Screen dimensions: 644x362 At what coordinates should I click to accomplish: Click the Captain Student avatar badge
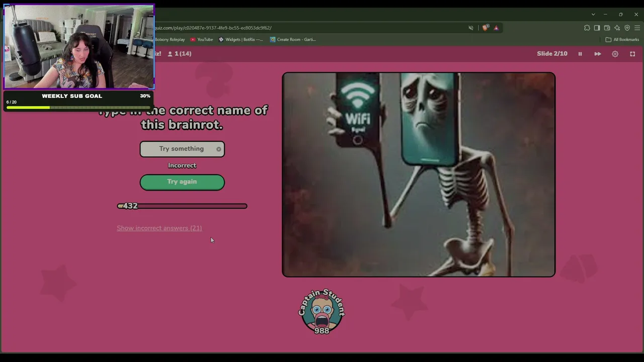(322, 312)
